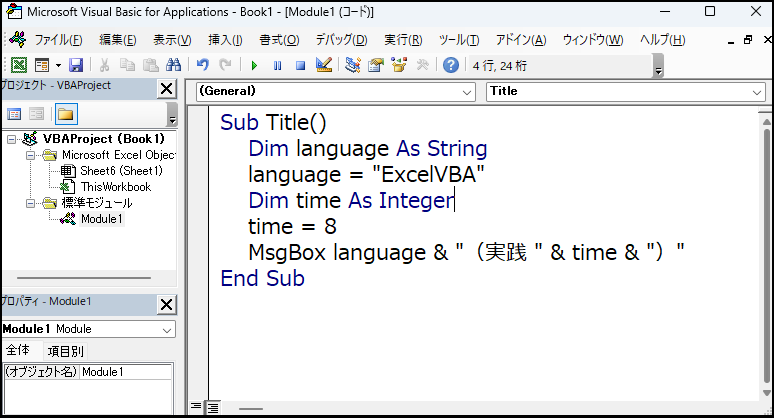Run the Sub with the green play icon
774x418 pixels.
tap(254, 66)
